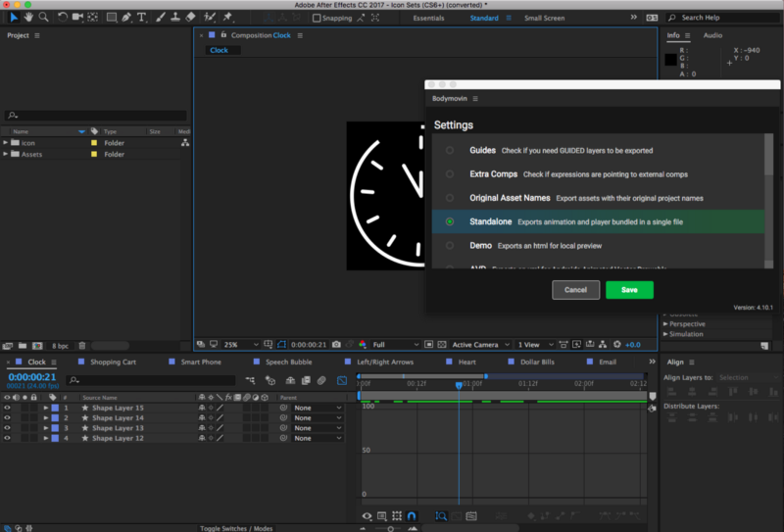
Task: Enable the Extra Comps option
Action: tap(450, 174)
